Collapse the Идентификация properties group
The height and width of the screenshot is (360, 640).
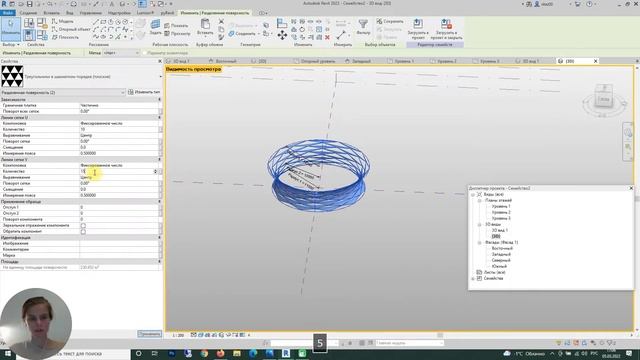(160, 237)
